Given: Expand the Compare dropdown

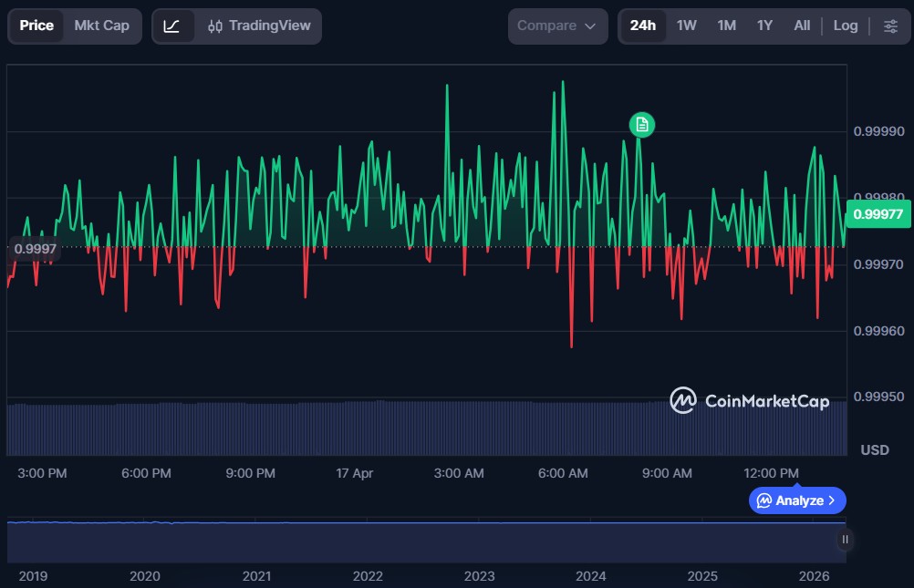Looking at the screenshot, I should pos(557,26).
